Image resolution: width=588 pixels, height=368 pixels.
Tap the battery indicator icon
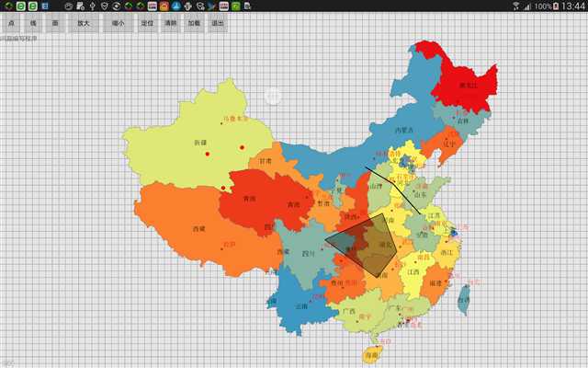556,6
